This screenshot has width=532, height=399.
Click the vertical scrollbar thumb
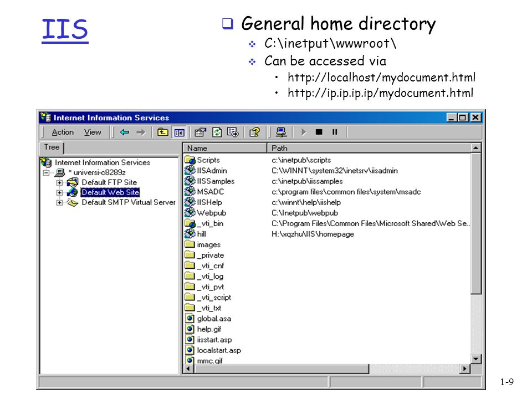476,223
